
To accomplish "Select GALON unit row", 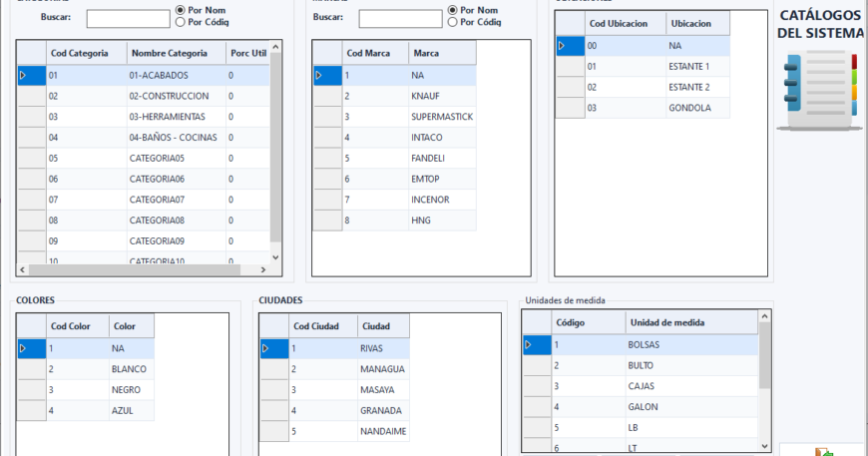I will [x=641, y=407].
